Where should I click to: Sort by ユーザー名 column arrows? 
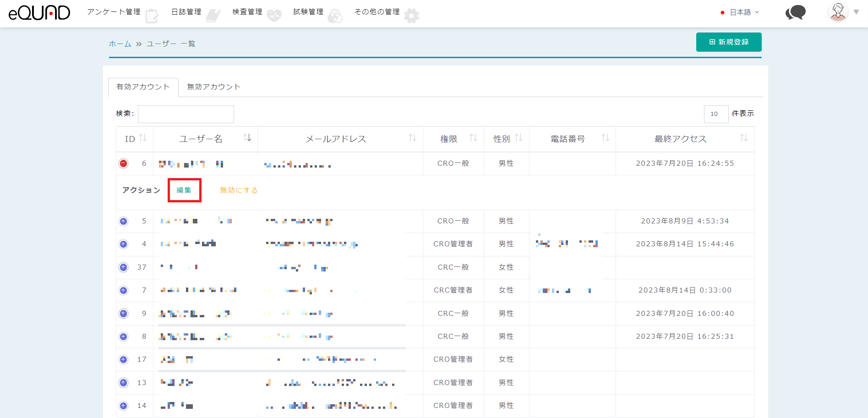pos(247,138)
